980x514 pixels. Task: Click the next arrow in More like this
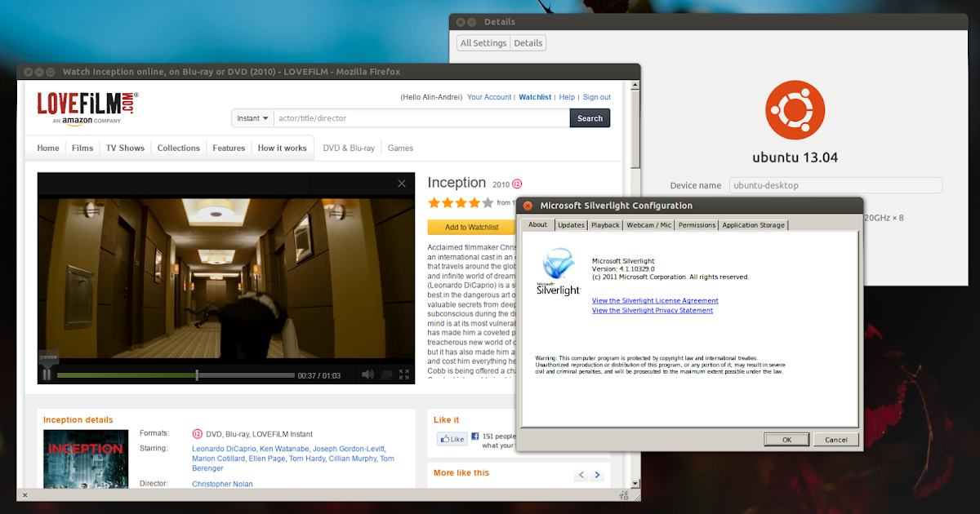pyautogui.click(x=597, y=474)
